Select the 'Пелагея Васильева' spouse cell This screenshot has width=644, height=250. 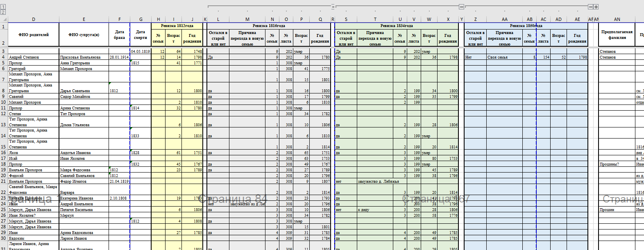[x=84, y=209]
